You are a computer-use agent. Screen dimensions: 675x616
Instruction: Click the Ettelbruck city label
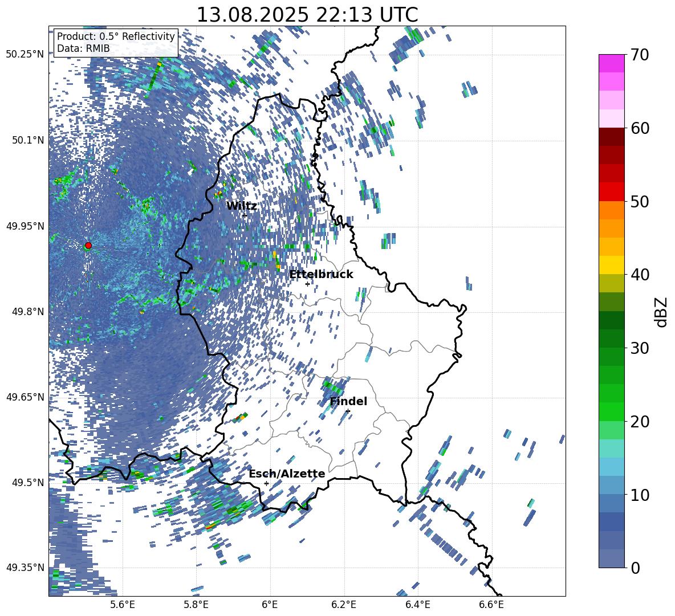[321, 274]
